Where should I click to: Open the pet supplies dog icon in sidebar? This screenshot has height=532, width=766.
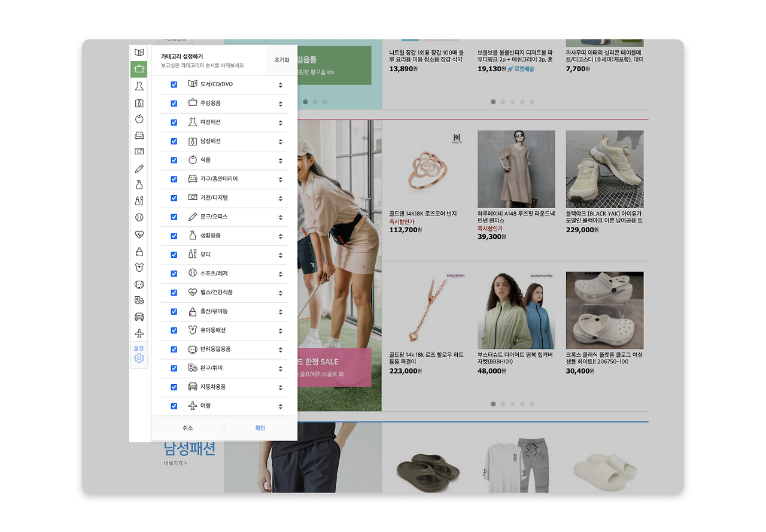coord(139,284)
